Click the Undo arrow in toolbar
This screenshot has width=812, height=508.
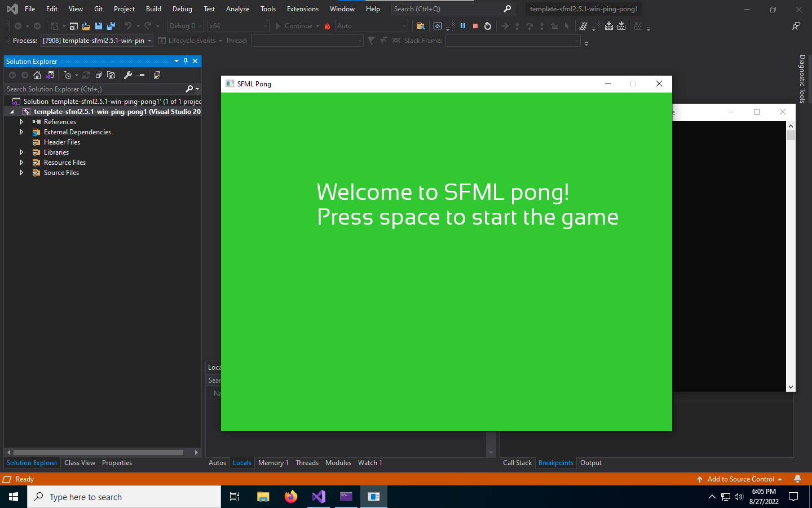[x=128, y=26]
